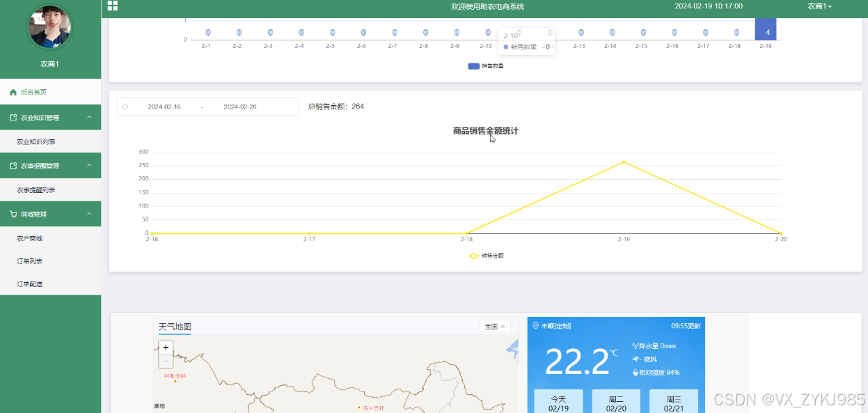Open 订单列表 menu item
The height and width of the screenshot is (413, 868).
(x=50, y=261)
